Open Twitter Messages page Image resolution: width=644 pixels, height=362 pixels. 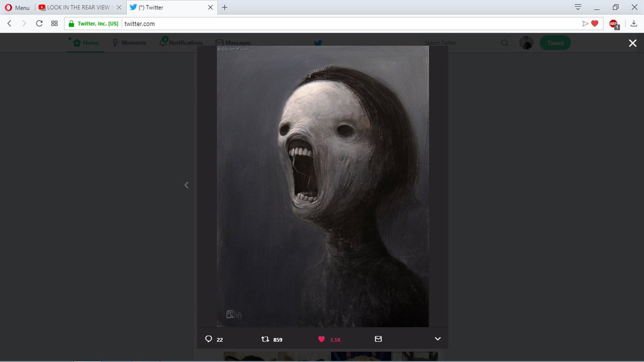coord(233,43)
